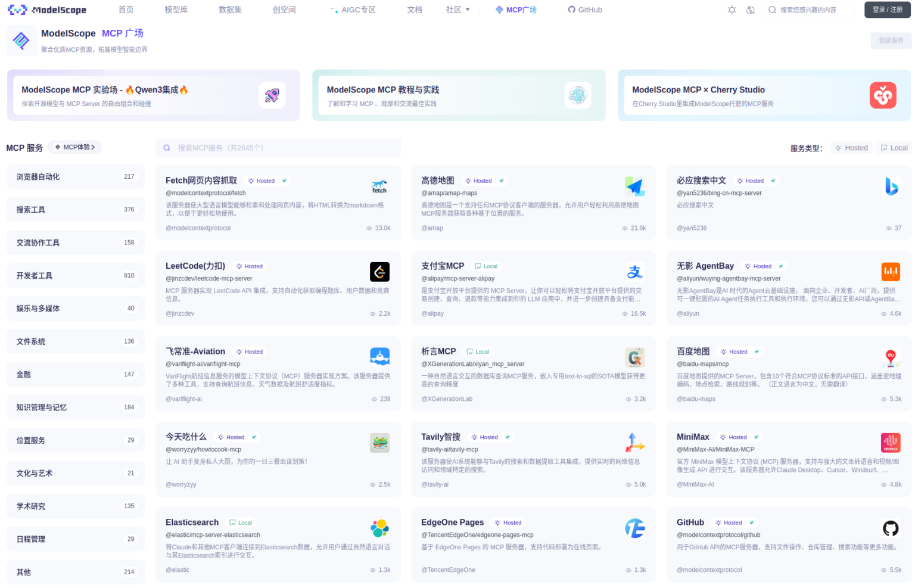915x588 pixels.
Task: Select the GitHub MCP server card logo
Action: [x=891, y=527]
